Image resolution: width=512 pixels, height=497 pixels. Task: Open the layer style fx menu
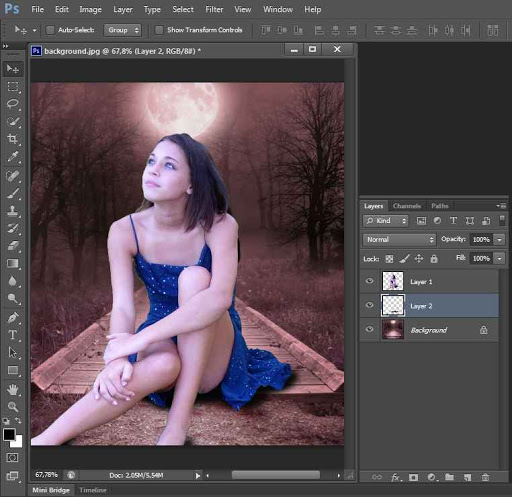tap(396, 478)
